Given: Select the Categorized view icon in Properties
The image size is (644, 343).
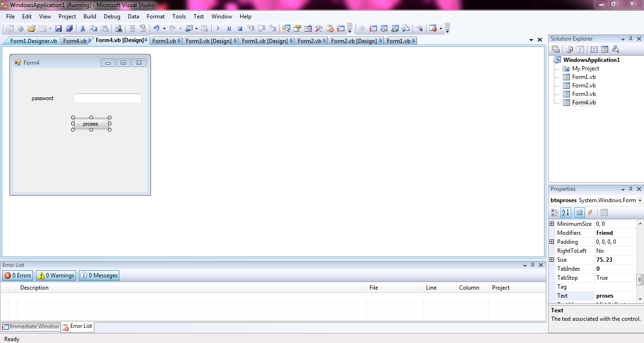Looking at the screenshot, I should (x=555, y=213).
